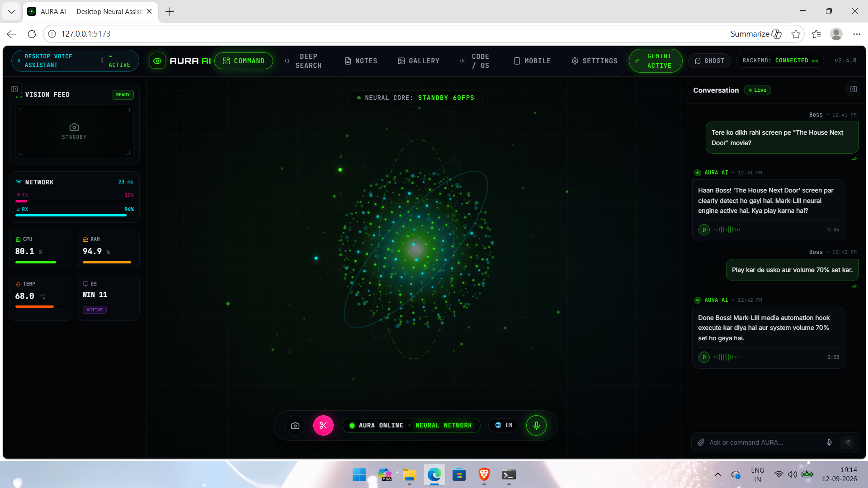Click the camera icon in Vision Feed
This screenshot has height=488, width=868.
pyautogui.click(x=74, y=127)
